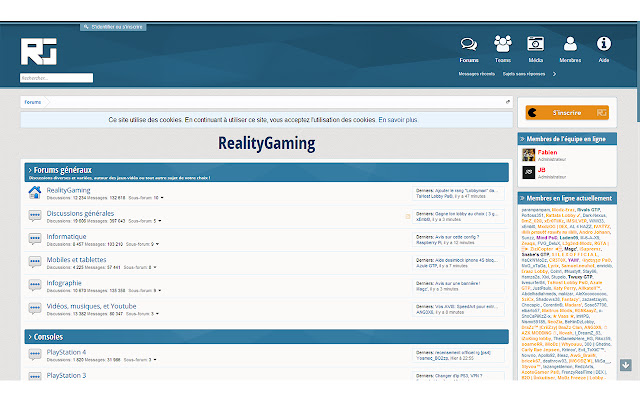Click the breadcrumb open-in-new icon

point(508,102)
